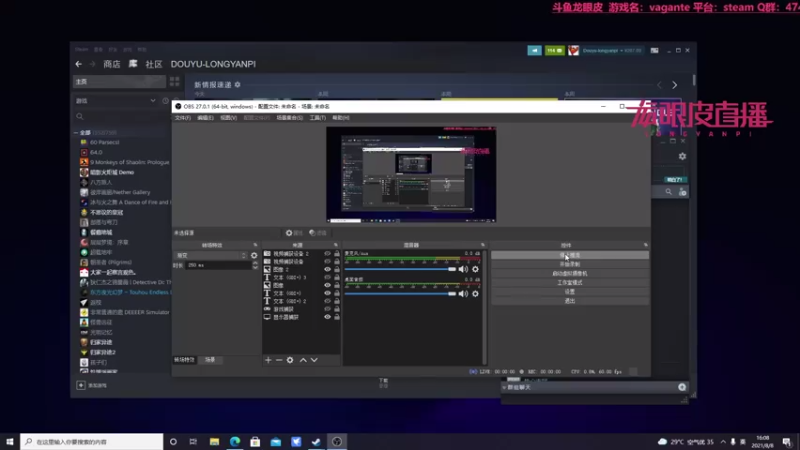The image size is (800, 450).
Task: Click the 麦克风/Aux volume slider
Action: pyautogui.click(x=400, y=269)
